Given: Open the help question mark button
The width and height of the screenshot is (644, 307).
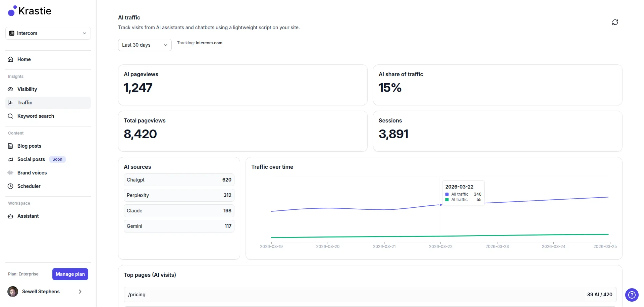Looking at the screenshot, I should (632, 295).
